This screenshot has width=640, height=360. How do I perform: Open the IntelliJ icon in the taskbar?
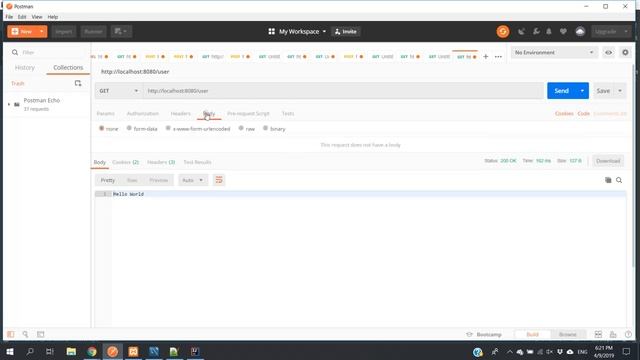click(x=195, y=351)
